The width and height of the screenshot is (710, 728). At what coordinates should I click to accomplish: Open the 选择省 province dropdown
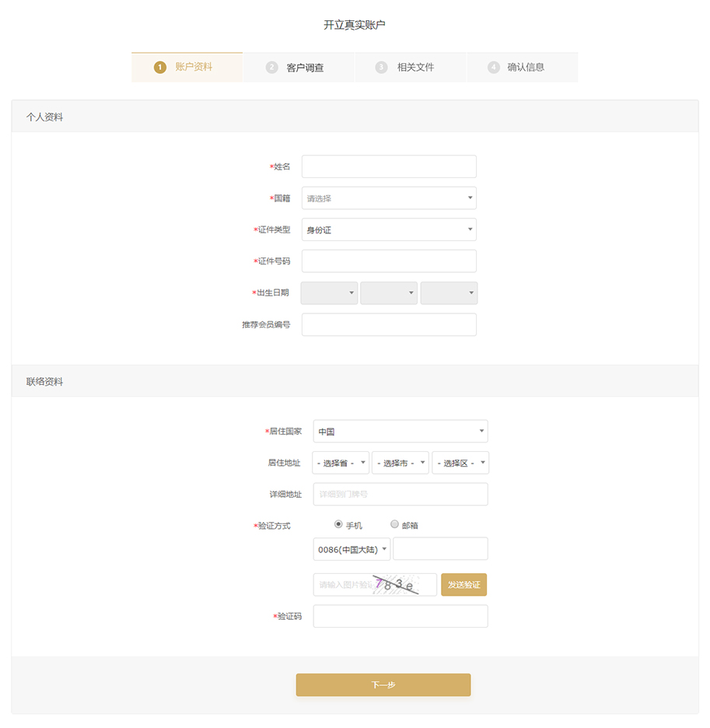(x=341, y=463)
